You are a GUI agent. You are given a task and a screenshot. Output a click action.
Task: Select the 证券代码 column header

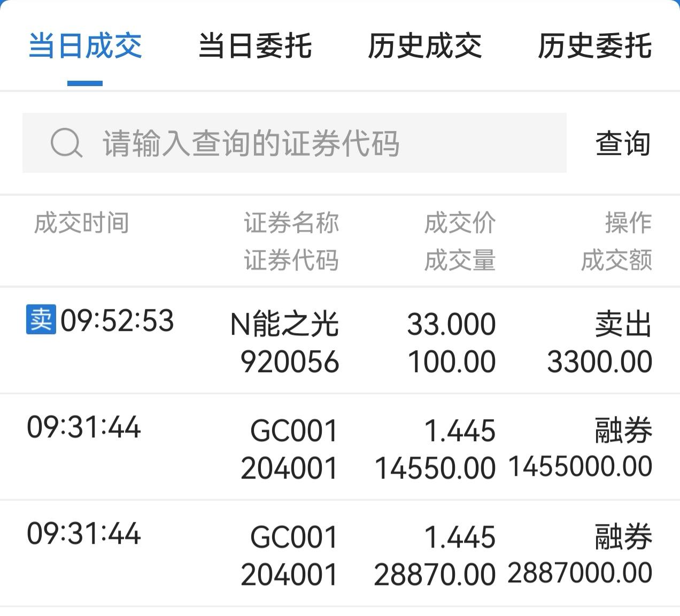(x=291, y=260)
